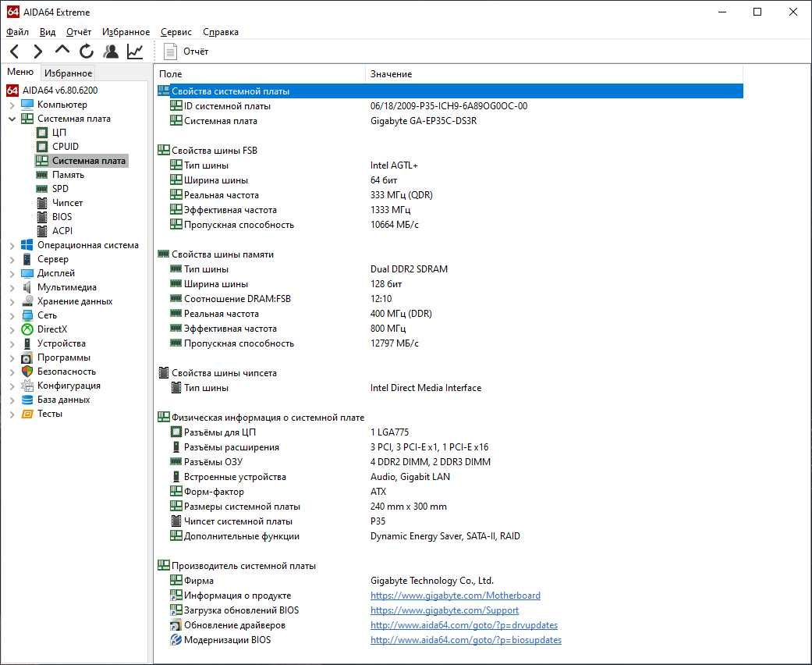Open the user profile toolbar icon
The height and width of the screenshot is (665, 812).
[x=111, y=52]
